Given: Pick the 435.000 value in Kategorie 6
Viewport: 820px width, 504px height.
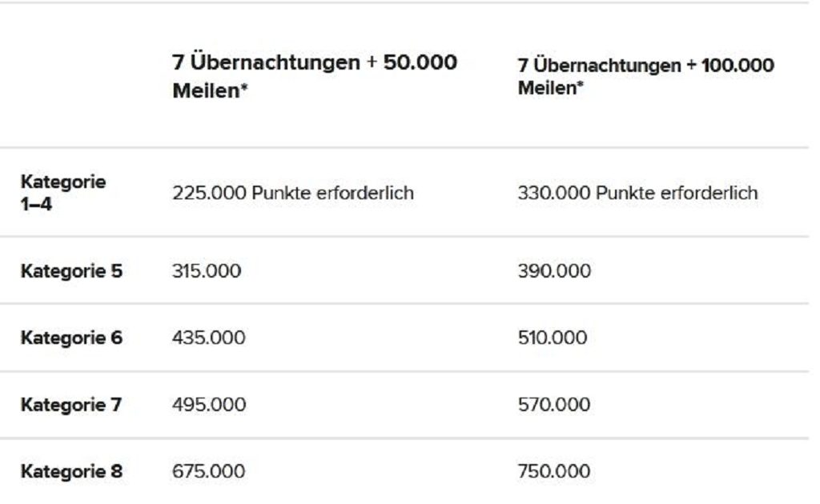Looking at the screenshot, I should point(208,338).
